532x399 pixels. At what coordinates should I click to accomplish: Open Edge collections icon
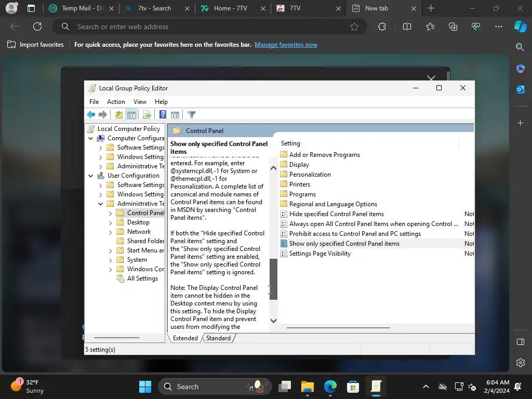pyautogui.click(x=453, y=26)
